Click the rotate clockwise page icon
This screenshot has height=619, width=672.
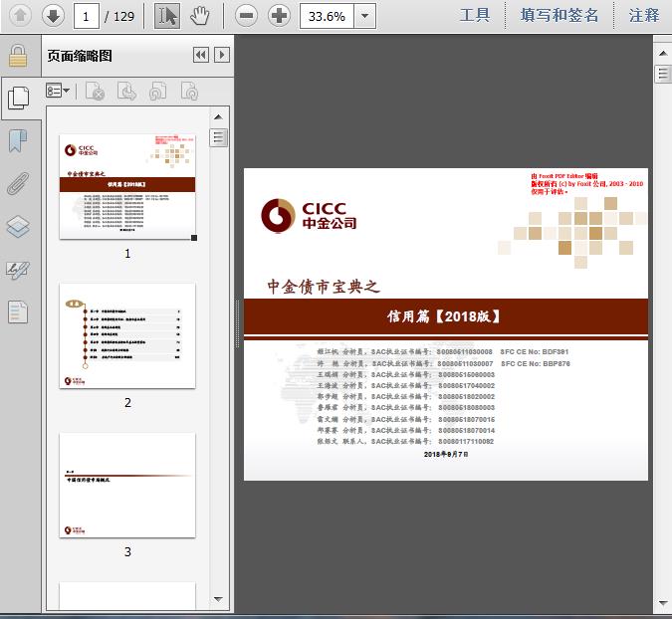coord(189,91)
